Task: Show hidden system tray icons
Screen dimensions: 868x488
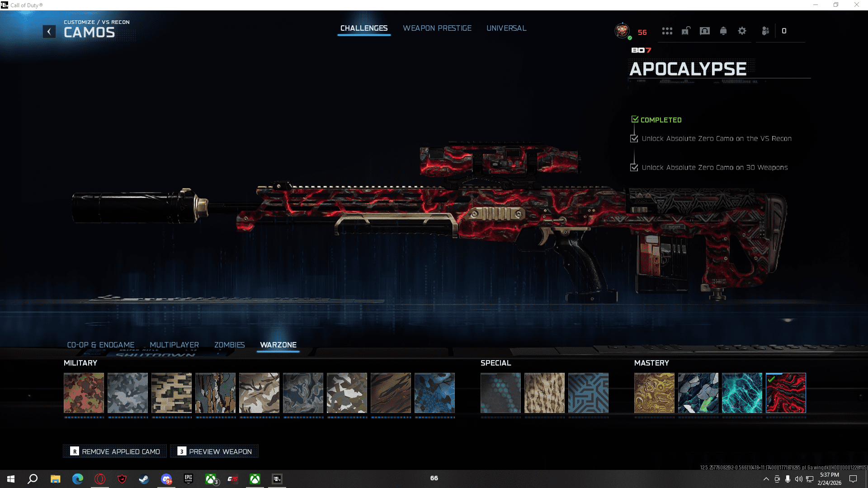Action: (x=766, y=479)
